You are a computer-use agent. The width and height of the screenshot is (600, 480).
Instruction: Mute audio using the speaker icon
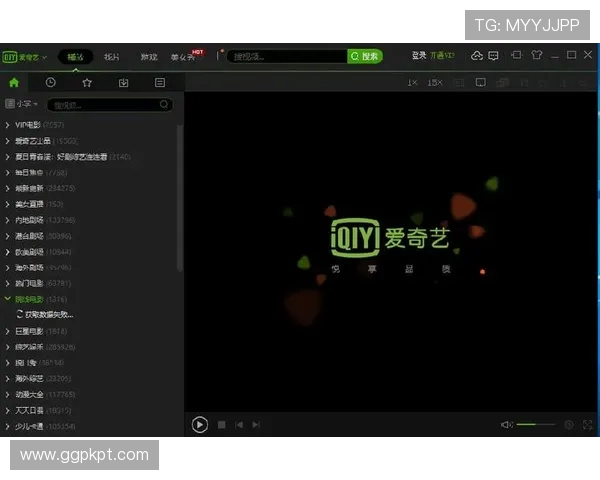pyautogui.click(x=506, y=425)
